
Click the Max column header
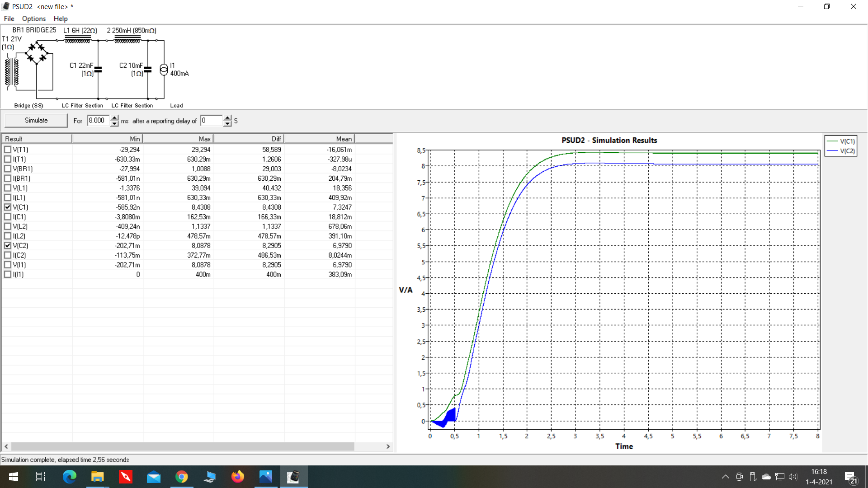tap(178, 139)
